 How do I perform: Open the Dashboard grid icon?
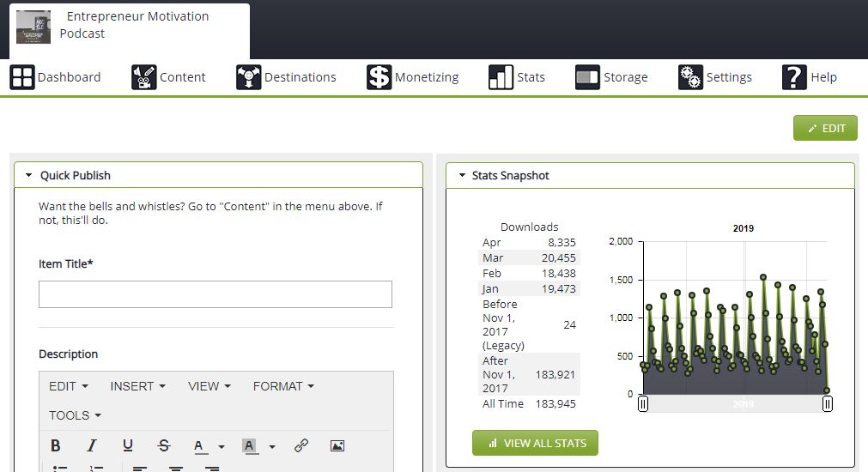(x=22, y=77)
